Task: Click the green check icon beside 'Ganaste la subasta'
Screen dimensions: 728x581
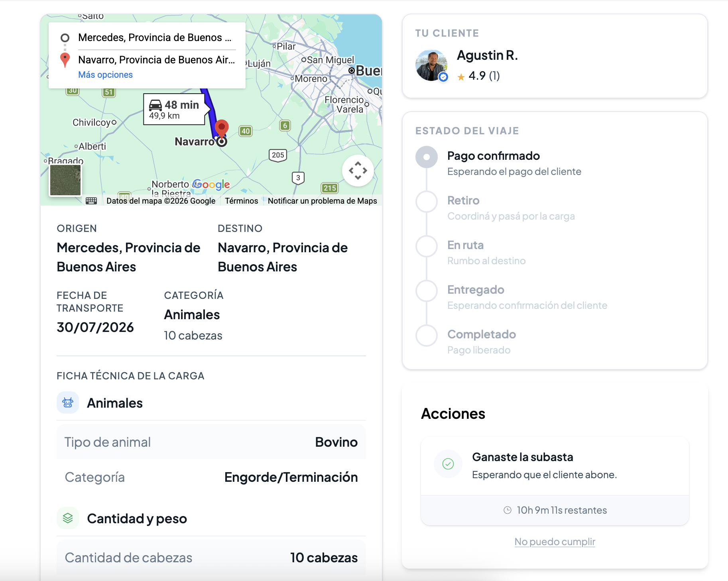Action: pos(448,464)
